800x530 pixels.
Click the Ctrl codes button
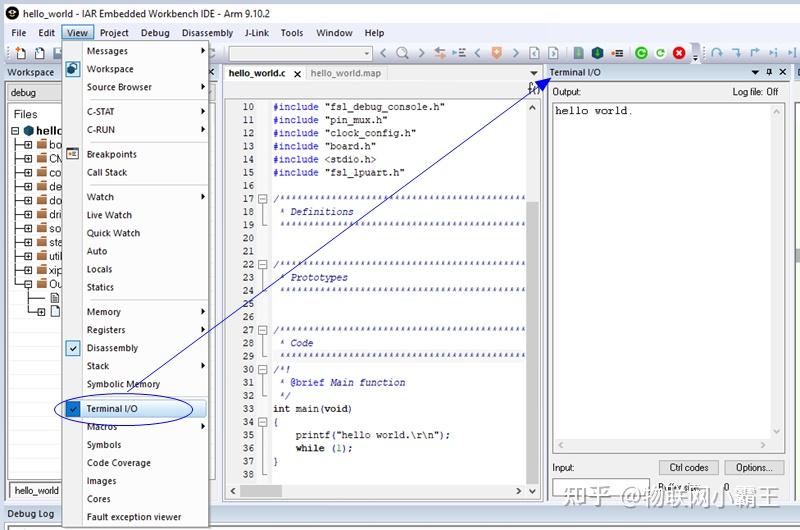point(689,467)
